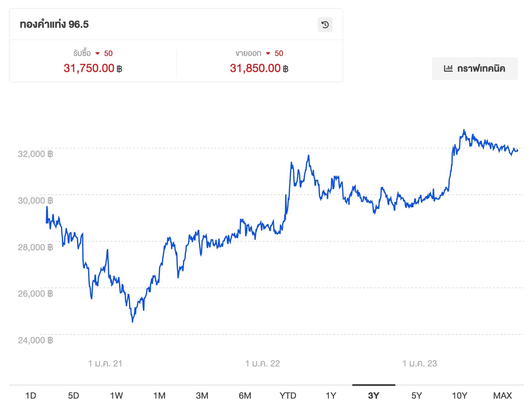
Task: Click the red down arrow beside ขายออก
Action: (x=268, y=53)
